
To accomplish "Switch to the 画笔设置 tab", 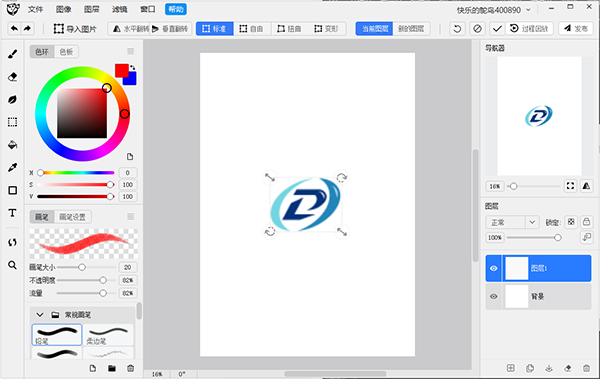I will click(72, 217).
